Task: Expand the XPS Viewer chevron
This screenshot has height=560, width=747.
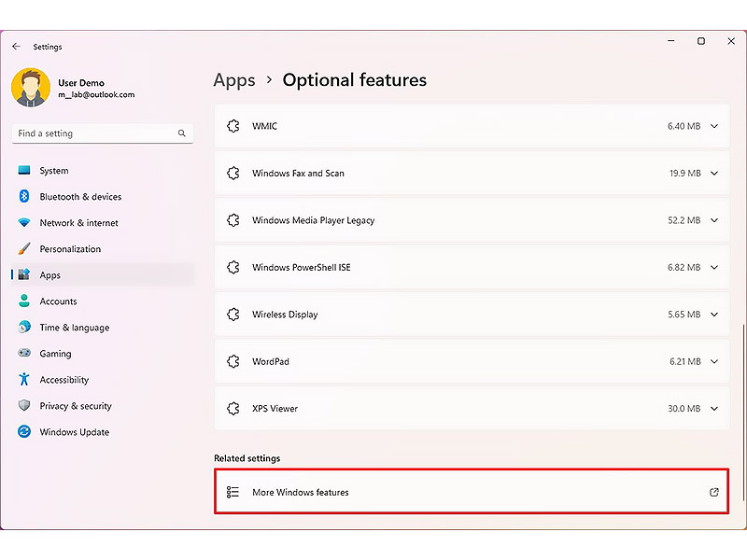Action: [x=714, y=409]
